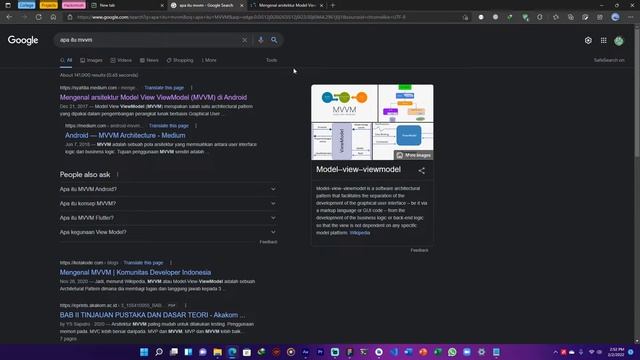Open File Explorer from taskbar
This screenshot has width=640, height=360.
point(218,352)
